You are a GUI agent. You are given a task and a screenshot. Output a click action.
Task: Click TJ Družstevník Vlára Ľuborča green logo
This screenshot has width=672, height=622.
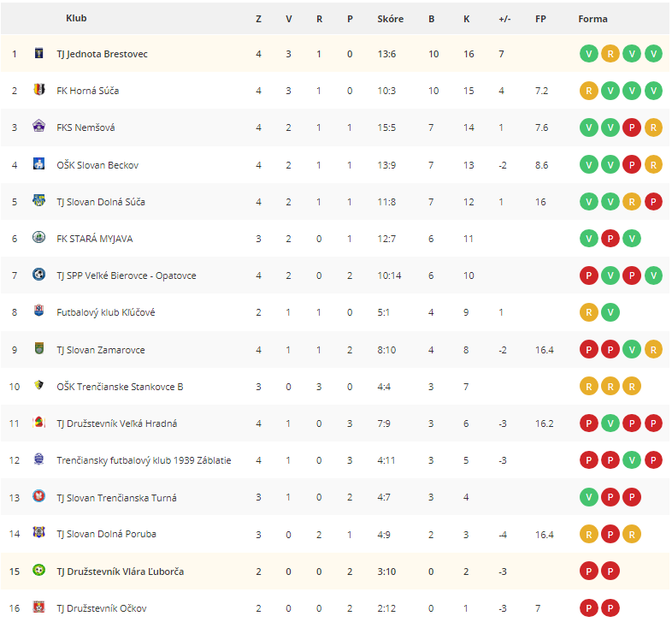coord(39,570)
